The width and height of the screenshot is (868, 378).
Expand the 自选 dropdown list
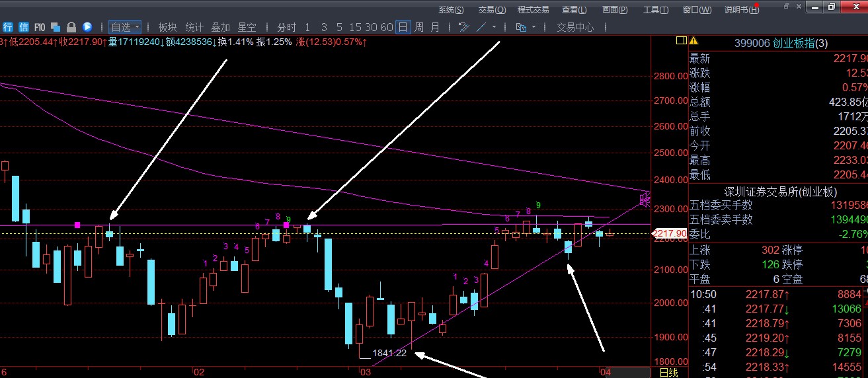[x=125, y=27]
